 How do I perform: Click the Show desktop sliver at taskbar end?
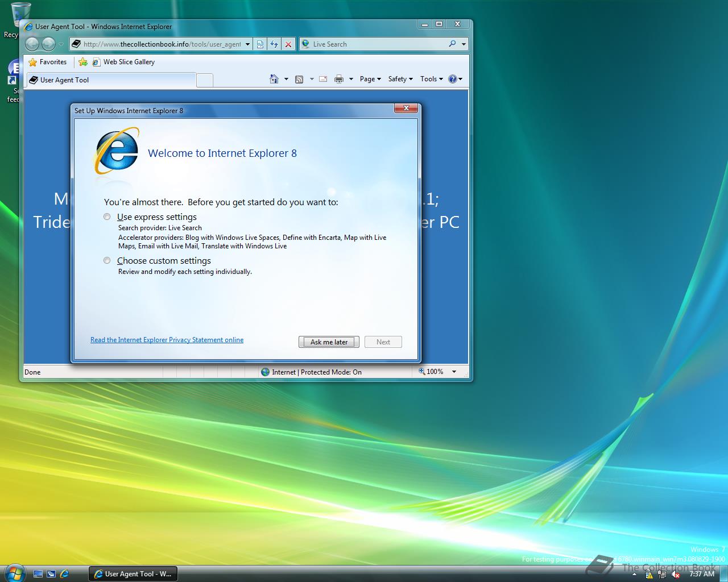point(724,574)
